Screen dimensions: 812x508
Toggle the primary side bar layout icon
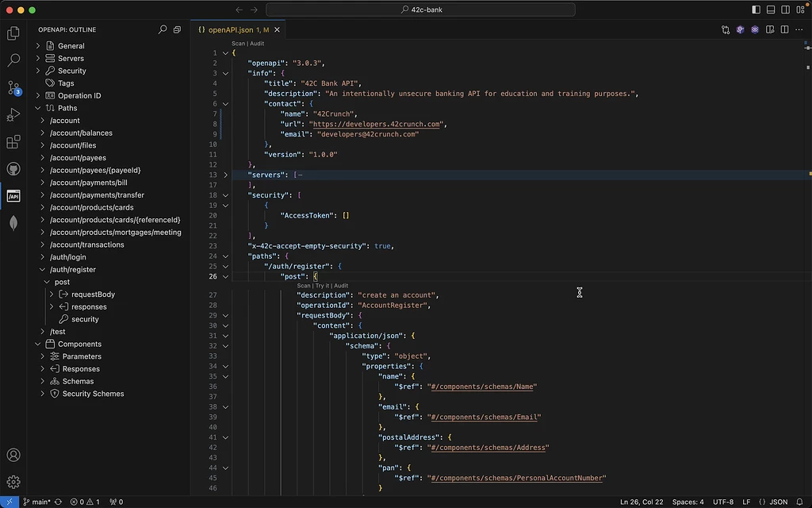(x=756, y=10)
